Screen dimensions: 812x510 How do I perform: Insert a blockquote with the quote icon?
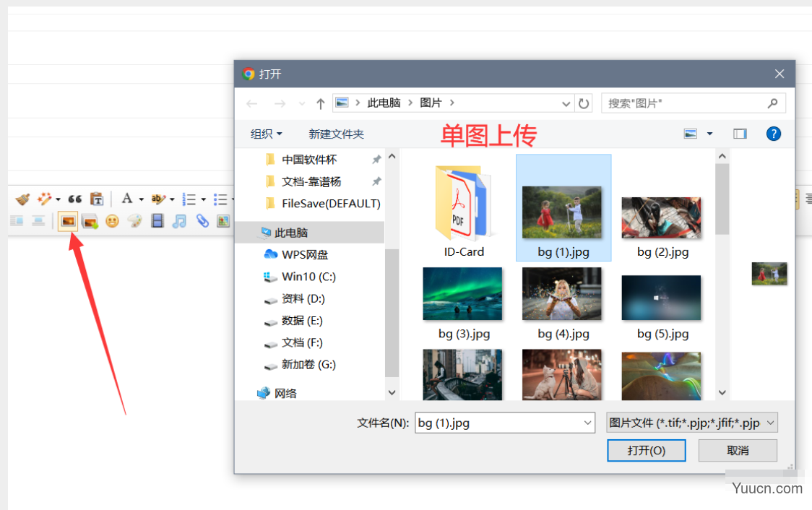[75, 199]
